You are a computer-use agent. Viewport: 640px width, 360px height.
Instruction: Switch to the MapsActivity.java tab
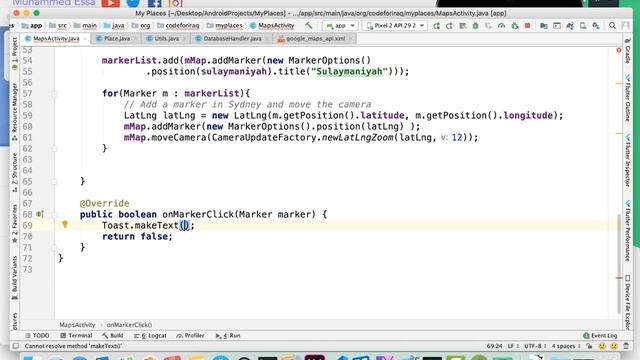pyautogui.click(x=56, y=38)
